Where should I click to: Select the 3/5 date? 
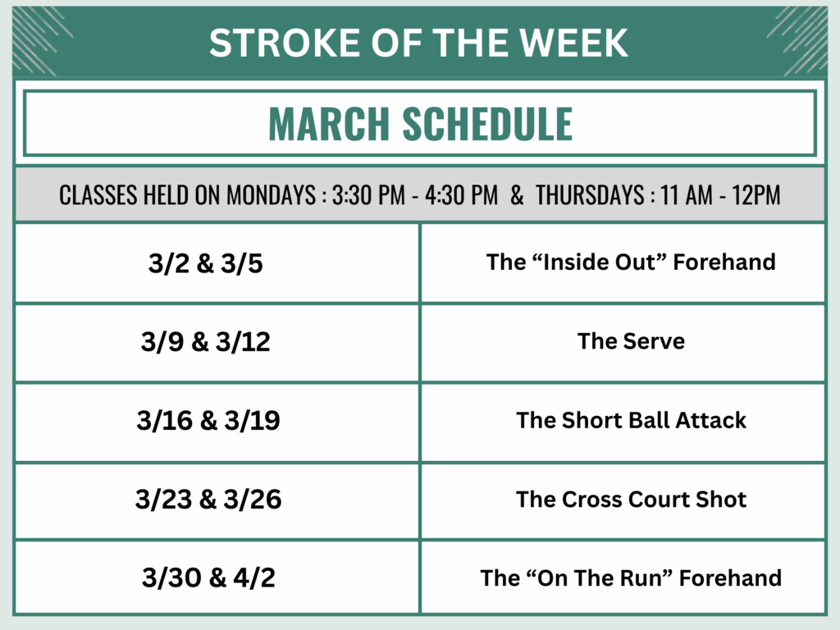click(243, 265)
